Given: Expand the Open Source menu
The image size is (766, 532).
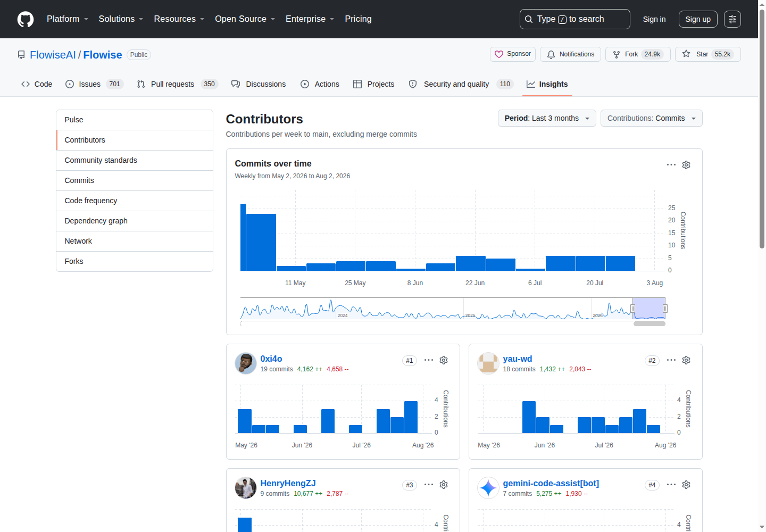Looking at the screenshot, I should click(245, 19).
